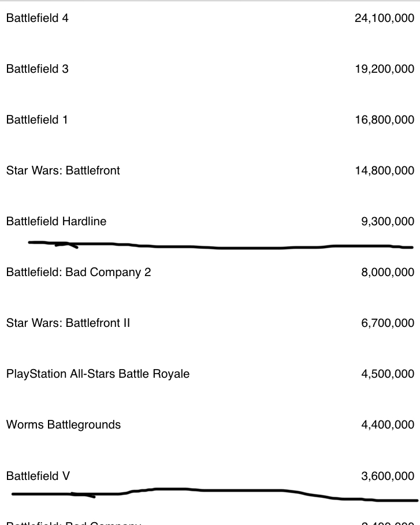Select the Worms Battlegrounds entry
Screen dimensions: 420x525
[x=64, y=425]
